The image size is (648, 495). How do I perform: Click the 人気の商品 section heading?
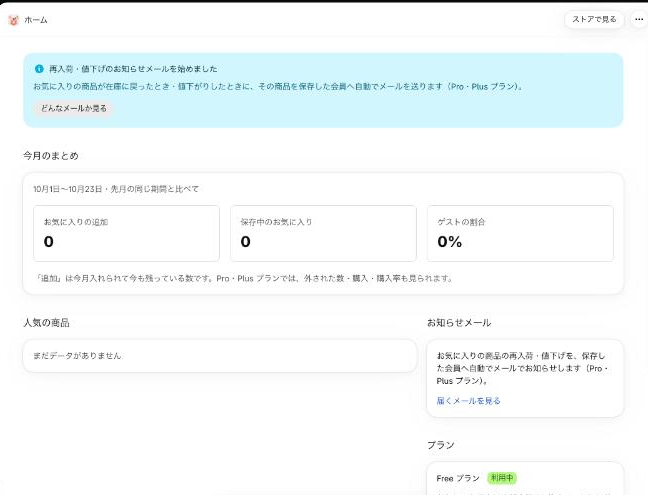[x=46, y=323]
